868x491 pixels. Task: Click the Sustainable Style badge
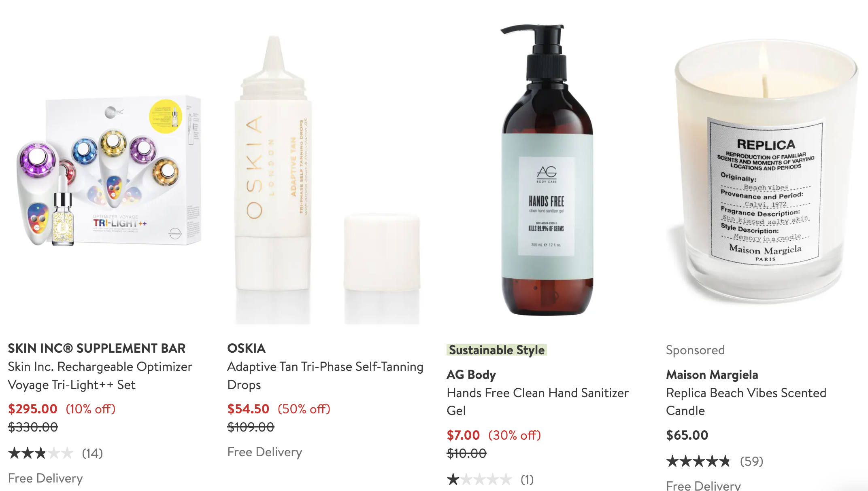(497, 350)
